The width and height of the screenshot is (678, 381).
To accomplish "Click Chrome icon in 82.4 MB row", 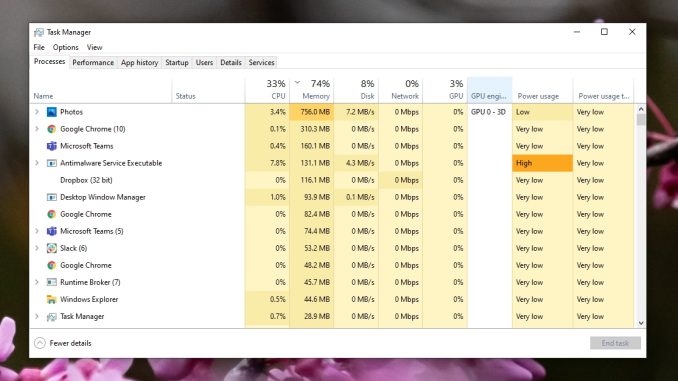I will coord(51,214).
